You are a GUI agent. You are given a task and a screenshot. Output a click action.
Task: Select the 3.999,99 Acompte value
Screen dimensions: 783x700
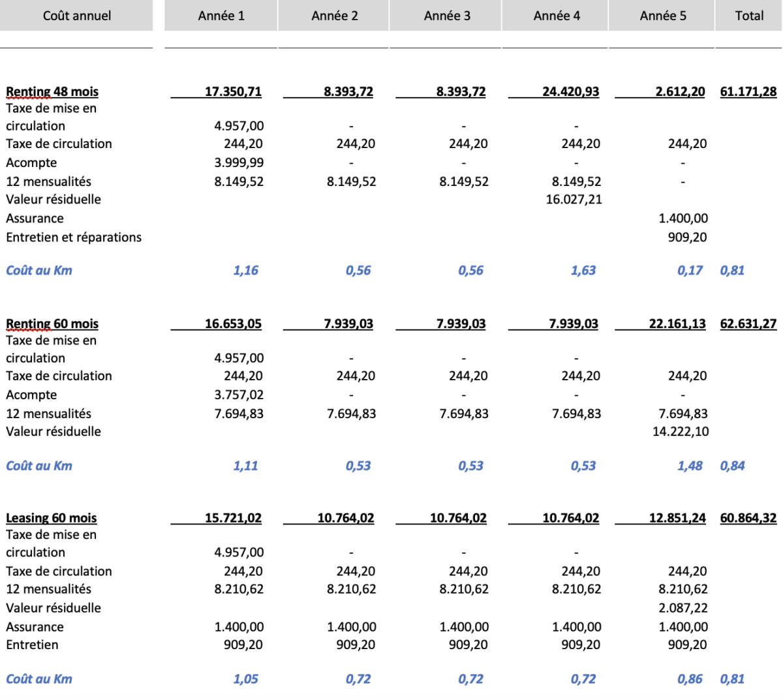(x=239, y=162)
